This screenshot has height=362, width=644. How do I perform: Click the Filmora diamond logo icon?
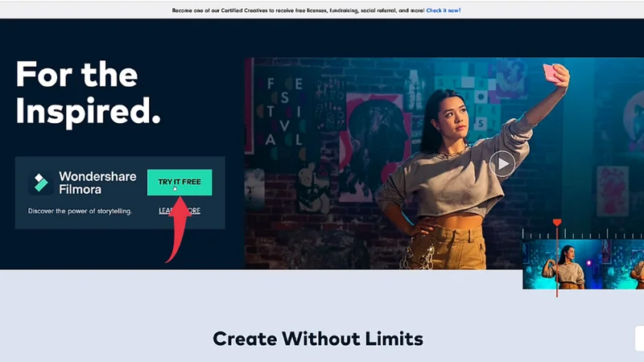(41, 183)
